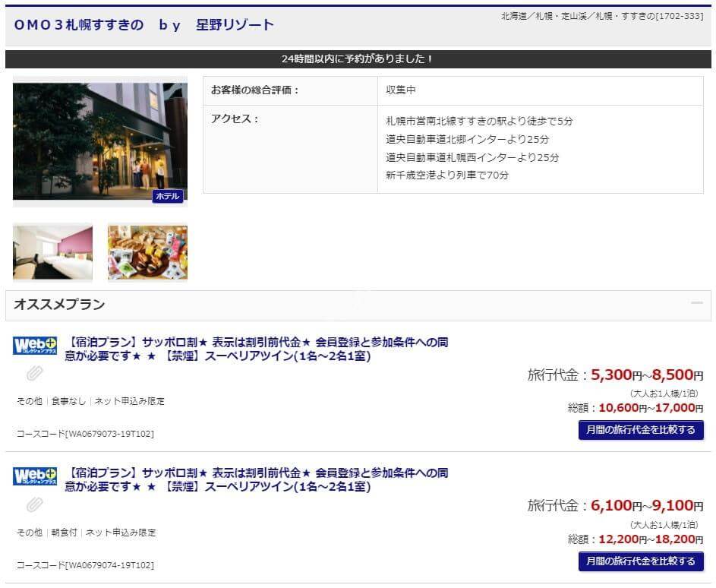
Task: Click the 6,100円~9,100円 travel price
Action: [647, 506]
